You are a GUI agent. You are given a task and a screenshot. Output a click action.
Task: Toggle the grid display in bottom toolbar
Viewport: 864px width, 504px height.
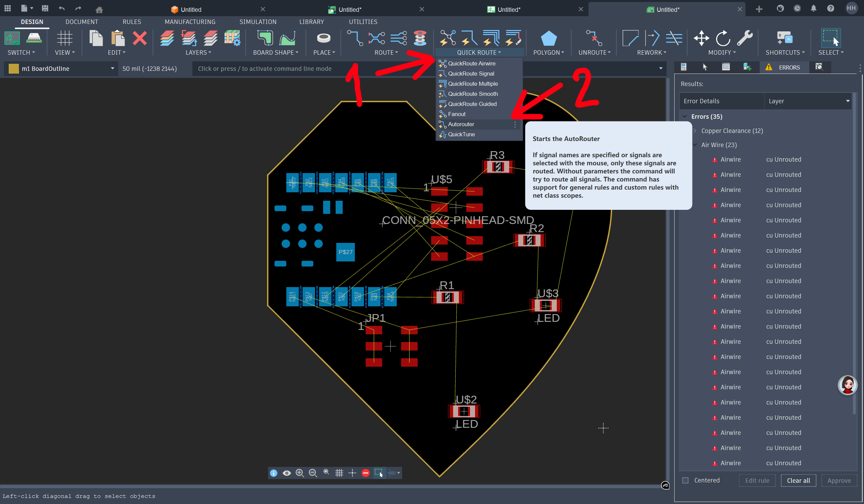(339, 473)
